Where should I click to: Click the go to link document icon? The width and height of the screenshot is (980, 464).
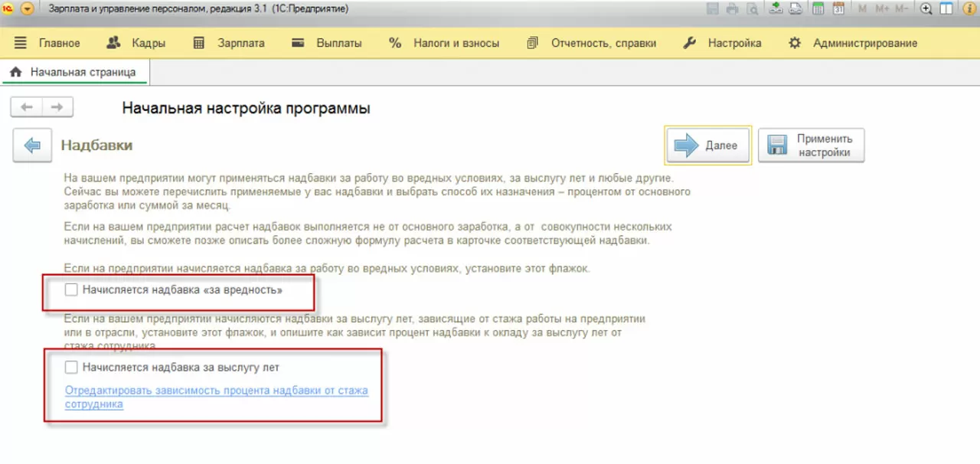(795, 8)
